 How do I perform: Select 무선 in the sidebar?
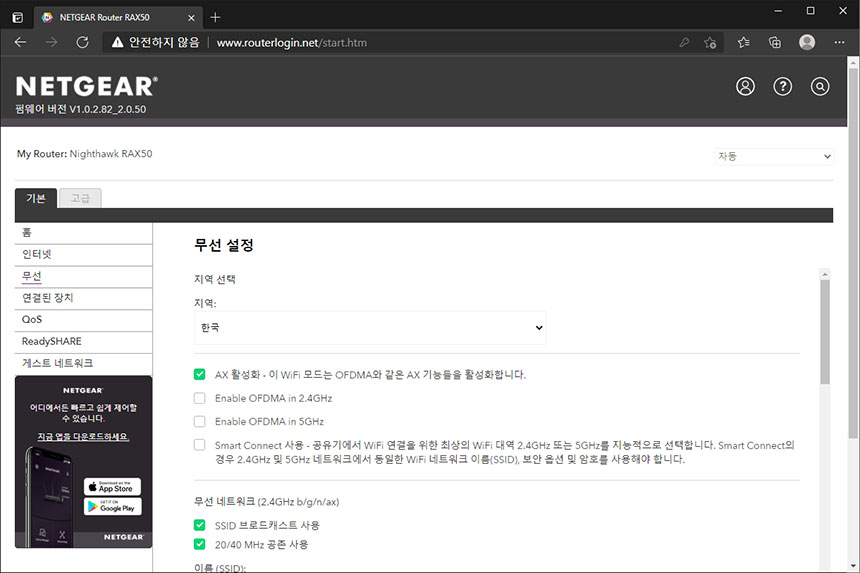click(x=83, y=276)
